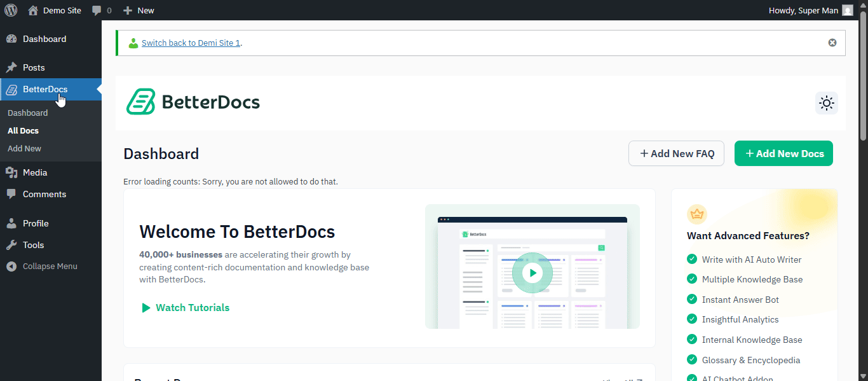Open the WordPress logo menu
This screenshot has width=868, height=381.
[11, 10]
